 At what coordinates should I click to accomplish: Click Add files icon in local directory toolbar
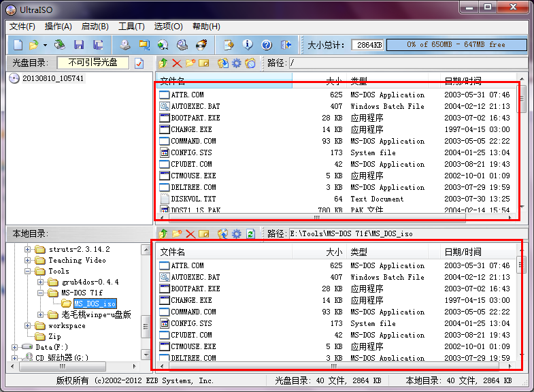coord(223,233)
